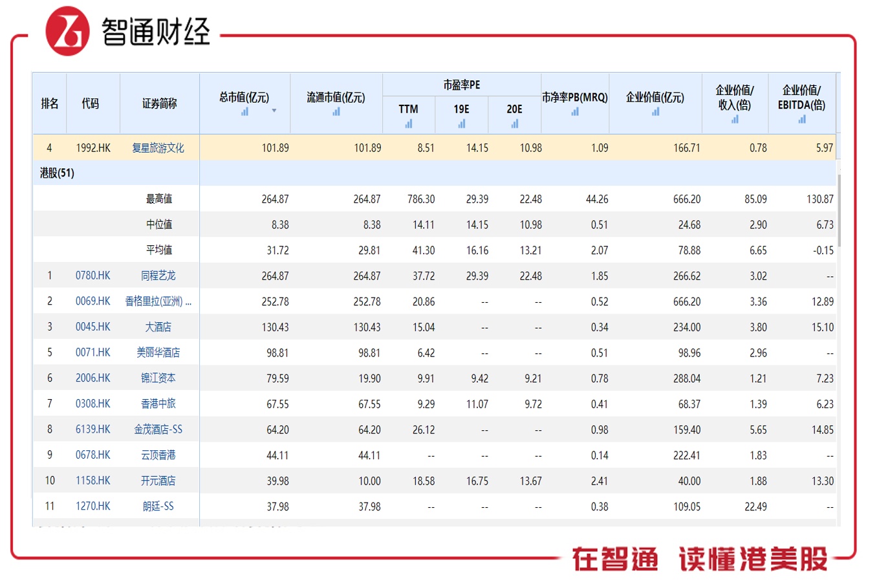Open stock code 0071.HK
The image size is (877, 588).
tap(93, 353)
